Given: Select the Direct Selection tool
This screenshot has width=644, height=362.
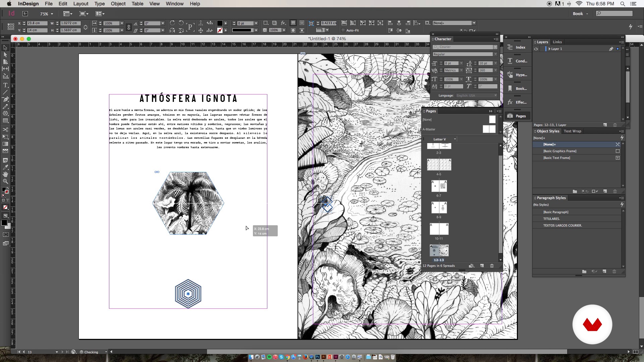Looking at the screenshot, I should [5, 55].
